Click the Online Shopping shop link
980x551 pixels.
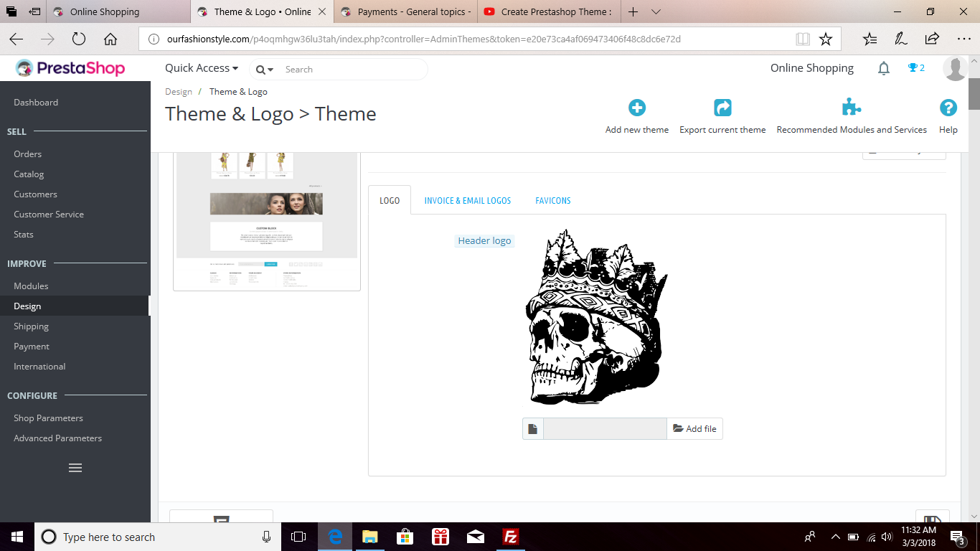(x=812, y=68)
